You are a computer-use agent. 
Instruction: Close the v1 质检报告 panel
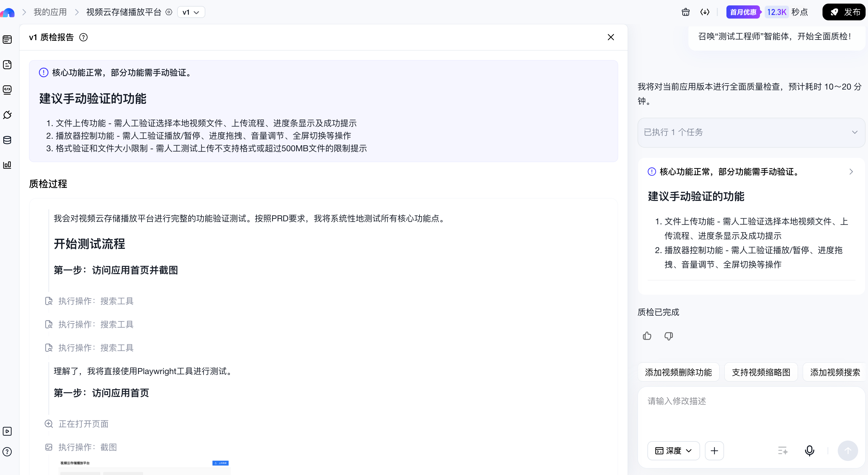click(611, 37)
